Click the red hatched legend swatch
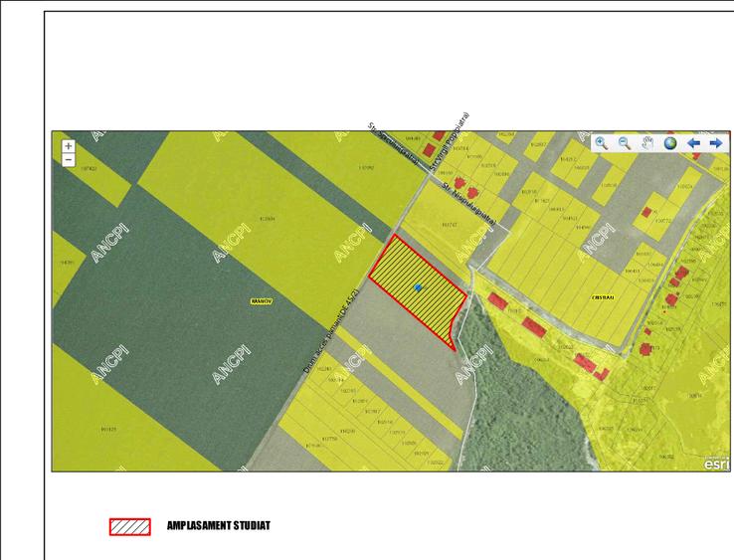Viewport: 734px width, 560px height. [129, 527]
